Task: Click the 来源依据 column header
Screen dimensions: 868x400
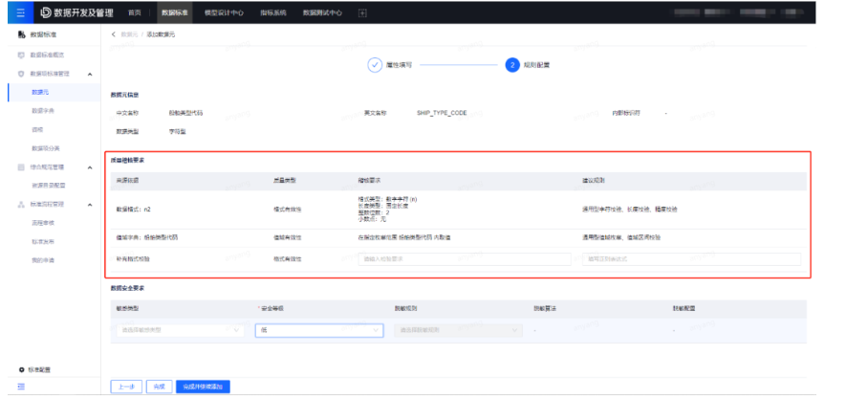Action: [127, 181]
